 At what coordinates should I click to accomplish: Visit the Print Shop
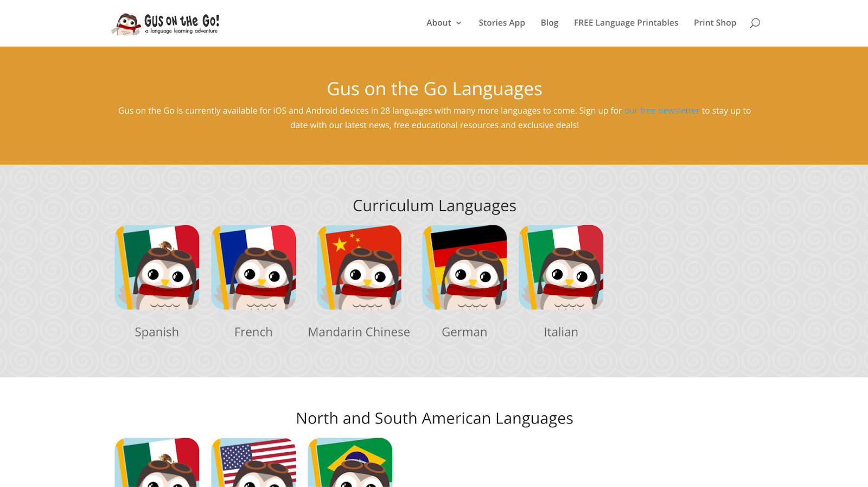coord(715,23)
